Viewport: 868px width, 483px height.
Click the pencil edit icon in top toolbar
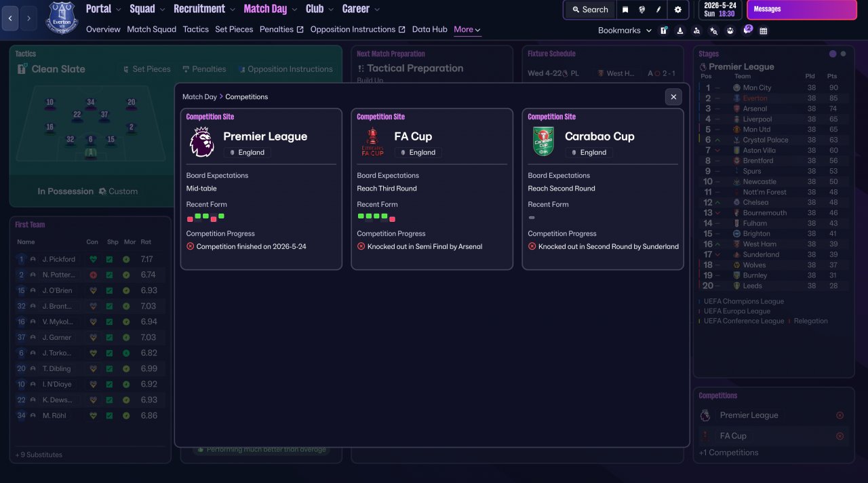658,9
